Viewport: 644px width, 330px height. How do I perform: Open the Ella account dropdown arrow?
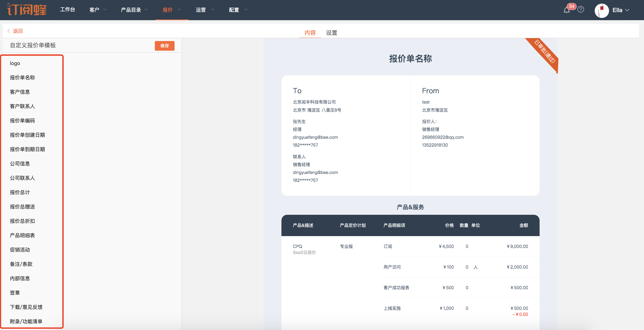pyautogui.click(x=627, y=10)
